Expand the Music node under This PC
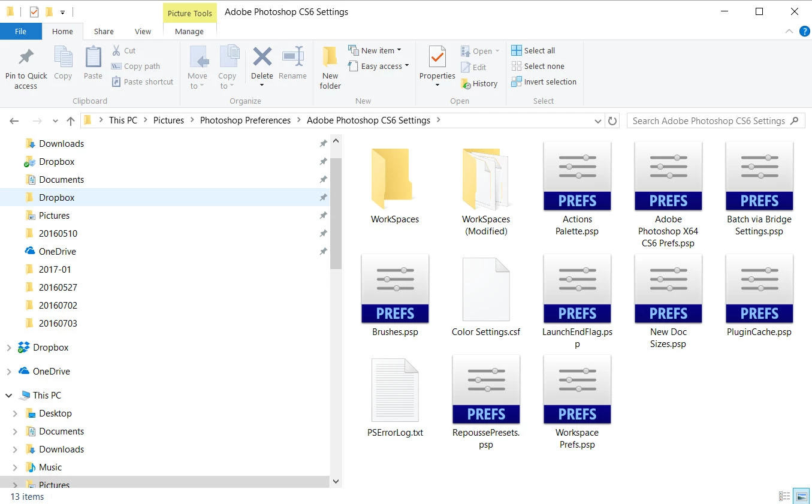Image resolution: width=812 pixels, height=504 pixels. click(x=15, y=467)
